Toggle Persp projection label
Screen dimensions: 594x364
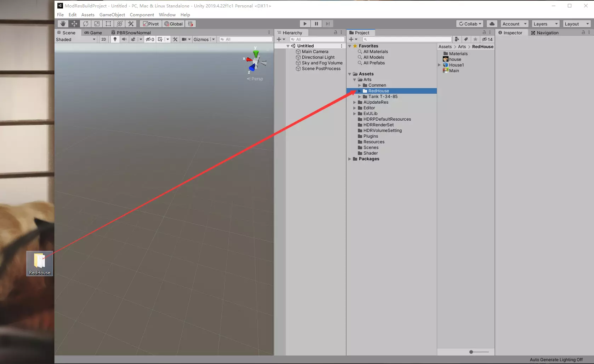[255, 79]
